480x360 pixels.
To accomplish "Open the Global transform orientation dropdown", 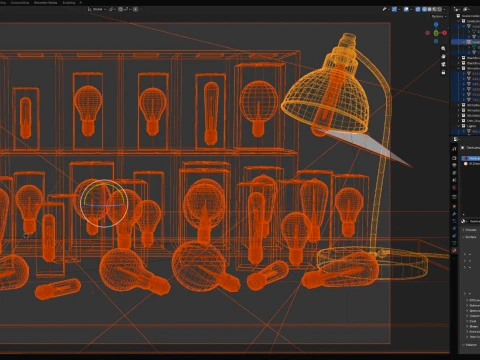I will click(97, 9).
